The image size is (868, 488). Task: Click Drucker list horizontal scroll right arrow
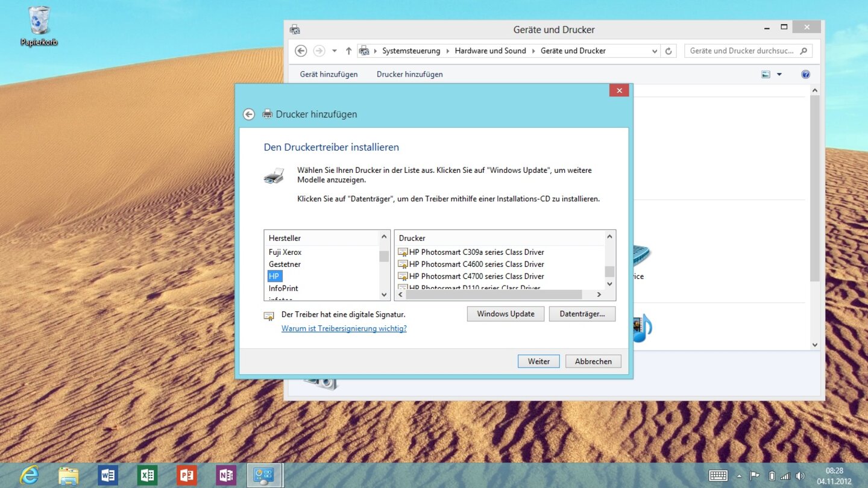599,295
